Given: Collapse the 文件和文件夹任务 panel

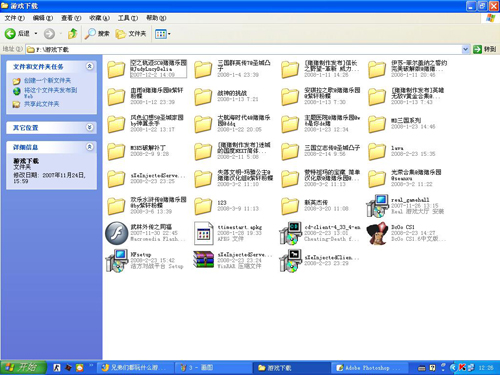Looking at the screenshot, I should pos(89,66).
